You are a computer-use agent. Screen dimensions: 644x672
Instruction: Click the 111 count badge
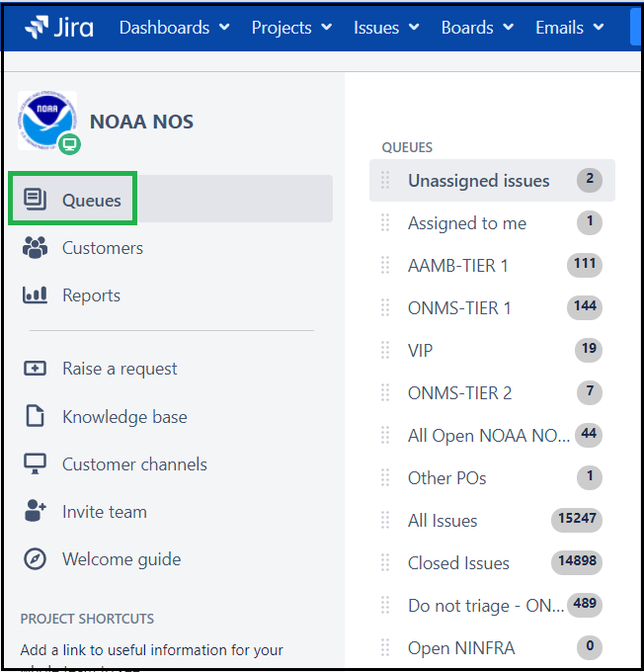pyautogui.click(x=585, y=265)
